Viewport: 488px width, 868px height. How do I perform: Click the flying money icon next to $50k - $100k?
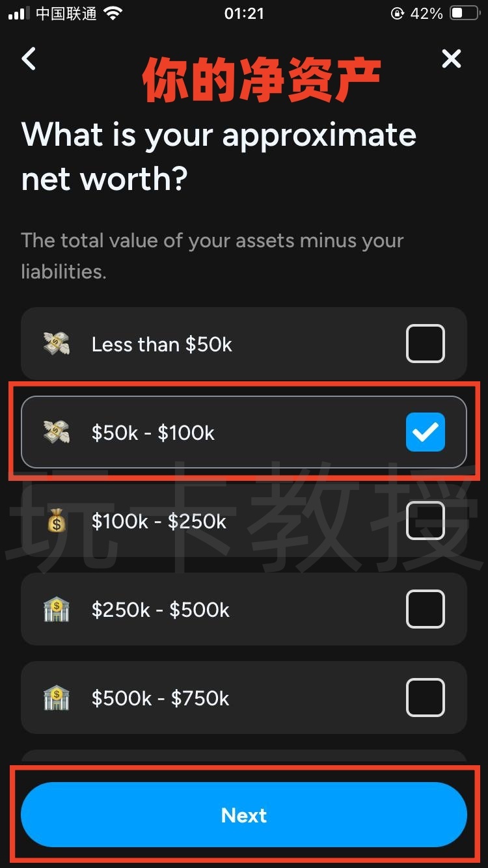(x=57, y=432)
